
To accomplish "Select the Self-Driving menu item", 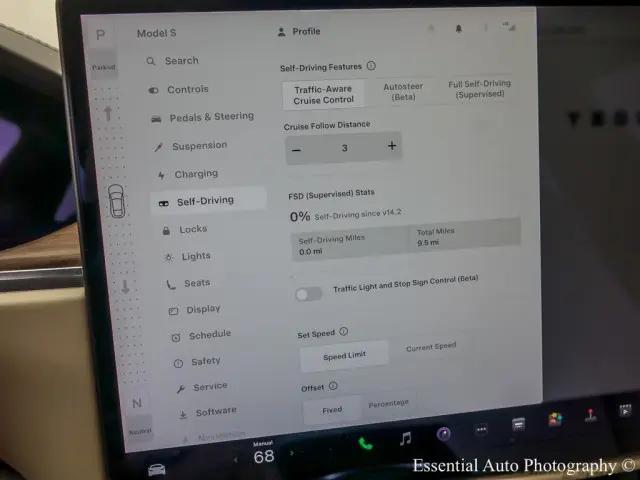I will click(x=208, y=200).
